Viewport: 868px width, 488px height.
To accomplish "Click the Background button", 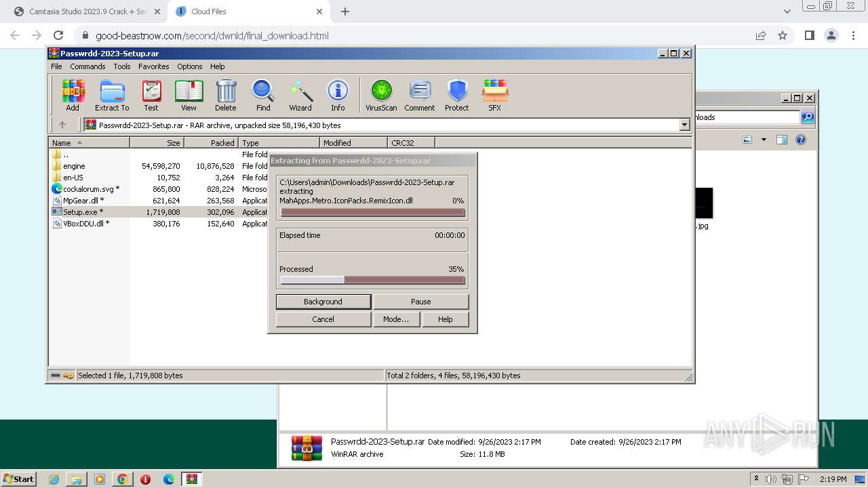I will coord(323,302).
